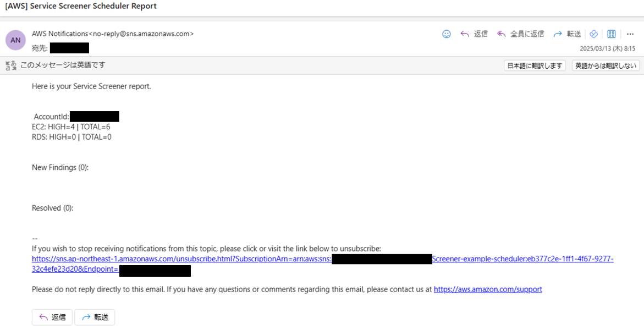The height and width of the screenshot is (329, 644).
Task: Click the bottom 返信 reply button
Action: point(52,317)
